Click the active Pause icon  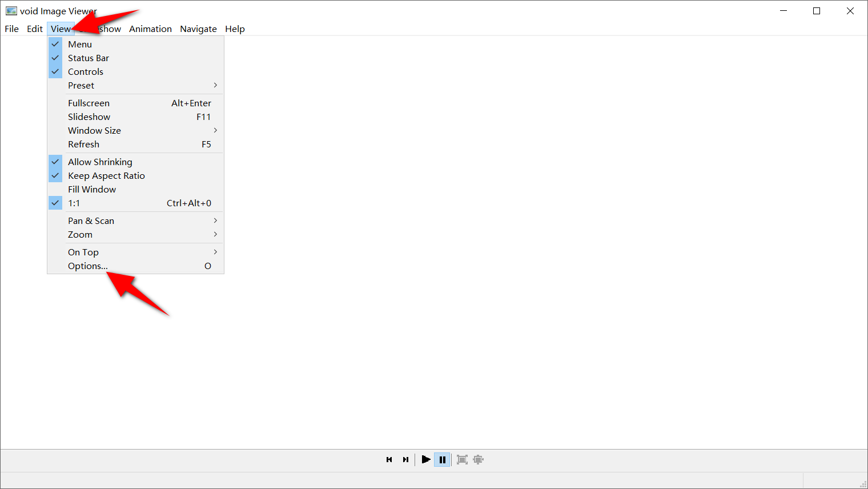(x=443, y=459)
